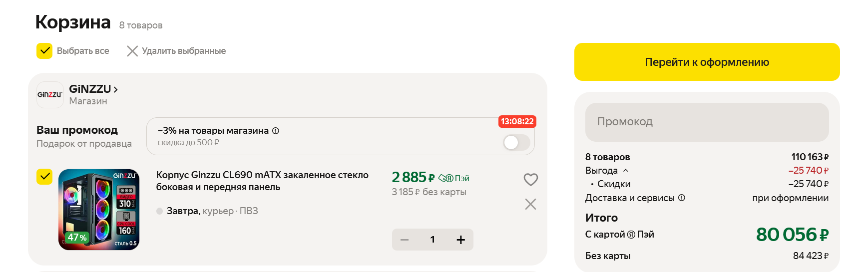This screenshot has width=868, height=272.
Task: Add Ginzzu case to favorites heart
Action: [x=530, y=180]
